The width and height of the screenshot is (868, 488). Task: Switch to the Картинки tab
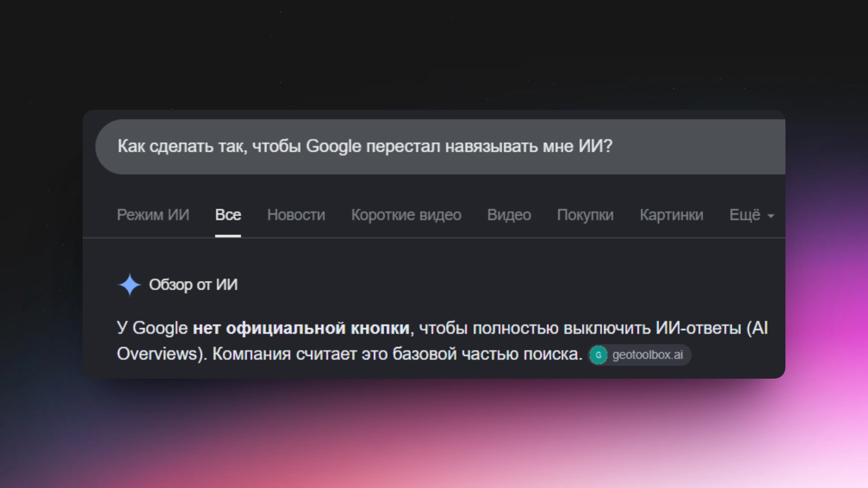click(671, 215)
